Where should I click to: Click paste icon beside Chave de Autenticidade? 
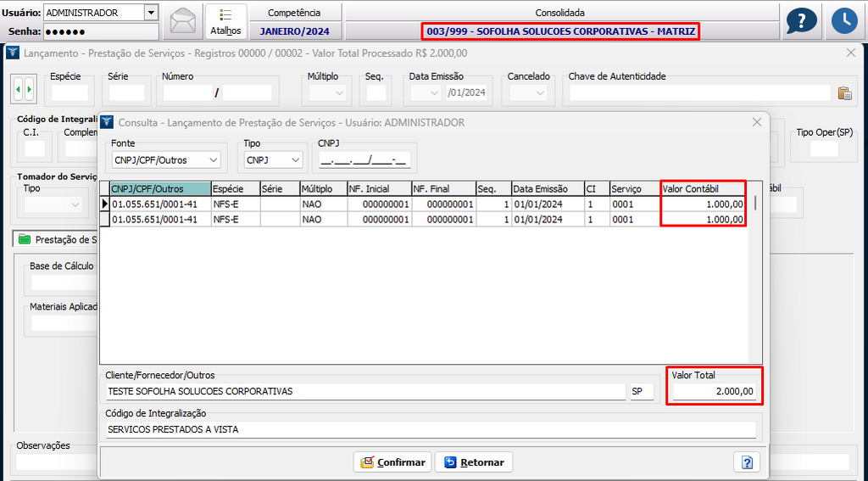click(843, 93)
